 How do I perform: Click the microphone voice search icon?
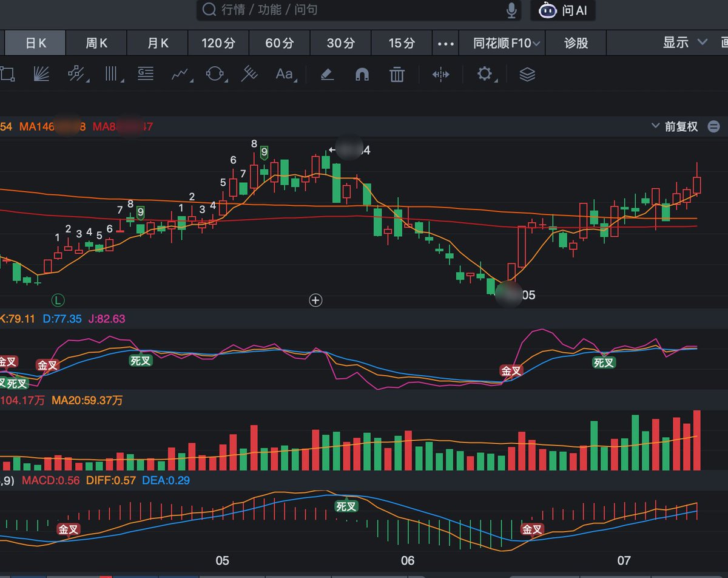[512, 10]
